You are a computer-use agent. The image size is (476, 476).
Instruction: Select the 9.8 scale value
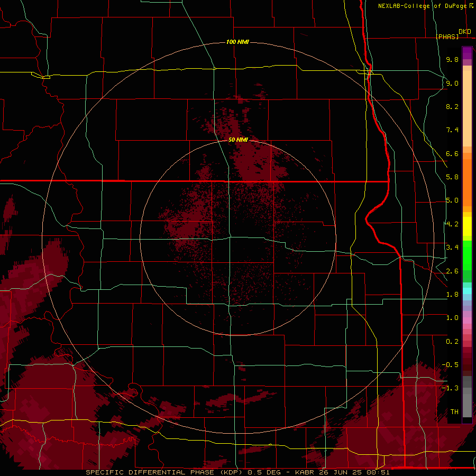(x=452, y=59)
